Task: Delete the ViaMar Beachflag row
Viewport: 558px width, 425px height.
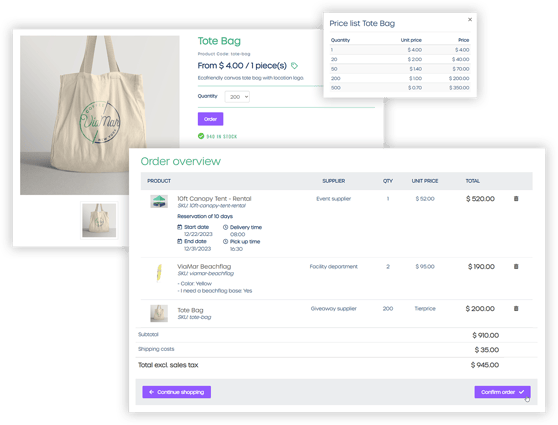Action: [516, 266]
